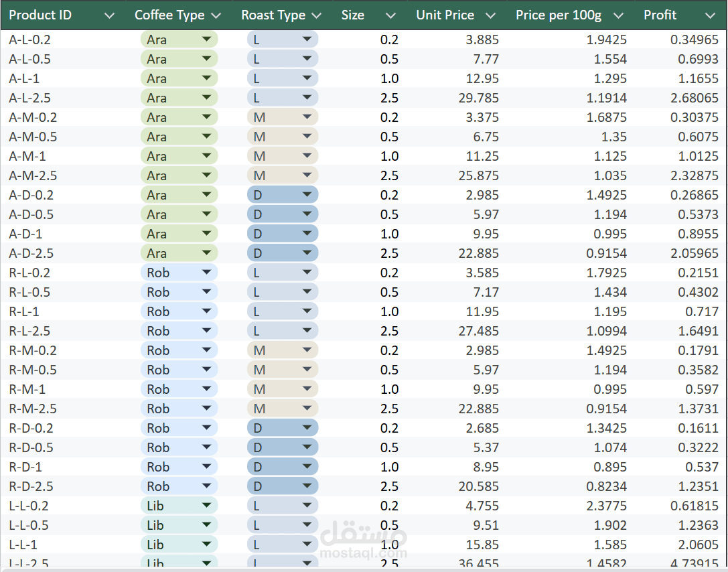Open the Rob dropdown in row R-L-0.2
728x572 pixels.
[206, 273]
